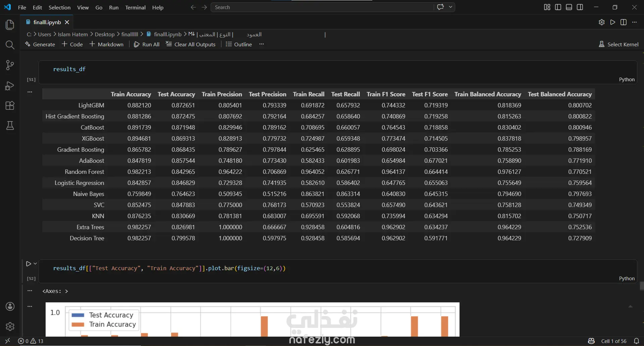Click the remote window status icon
Image resolution: width=644 pixels, height=346 pixels.
pyautogui.click(x=8, y=341)
